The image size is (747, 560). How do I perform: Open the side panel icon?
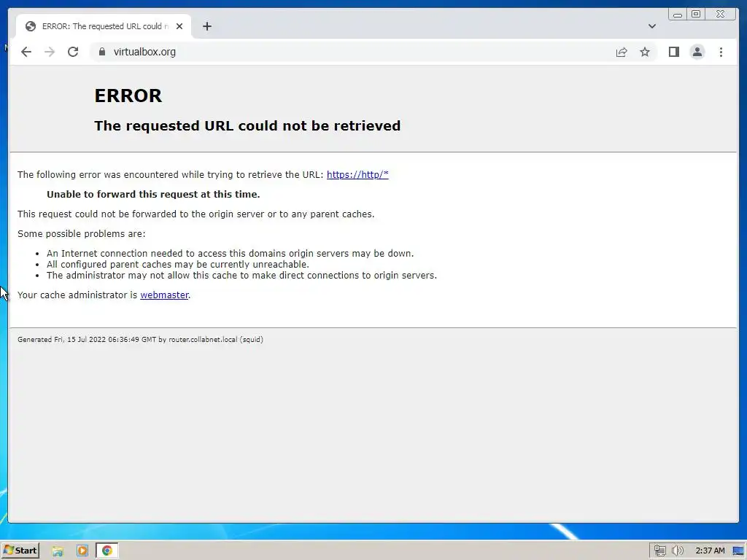673,52
